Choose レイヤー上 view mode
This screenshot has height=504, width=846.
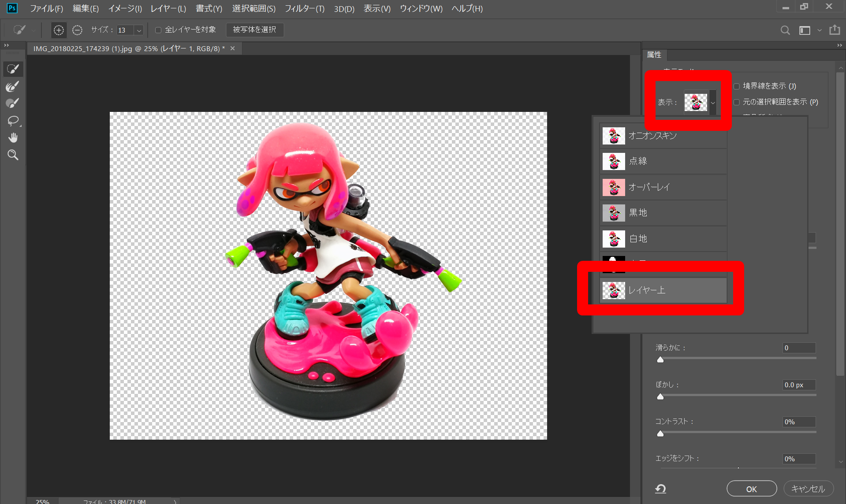[x=663, y=290]
